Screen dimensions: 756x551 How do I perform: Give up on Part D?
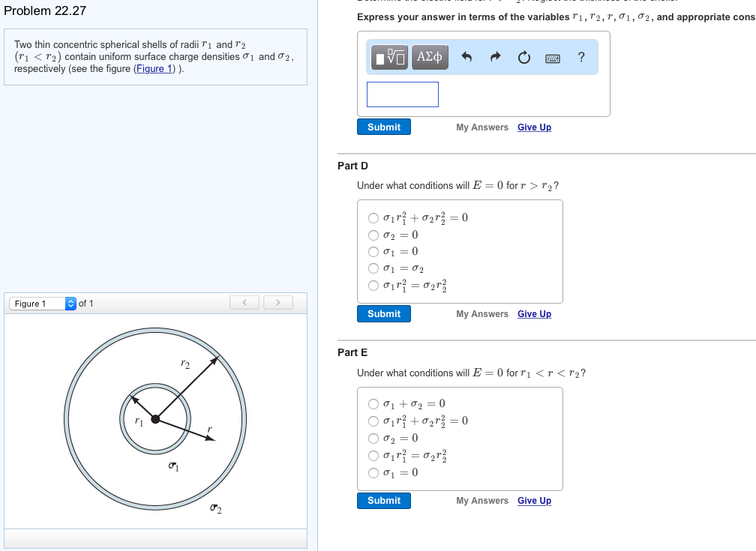click(x=534, y=314)
